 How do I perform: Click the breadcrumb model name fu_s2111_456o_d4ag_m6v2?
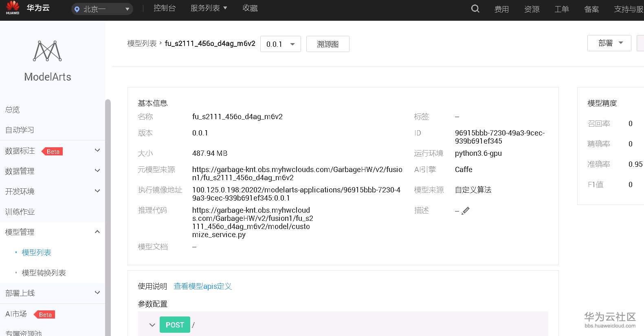coord(210,44)
